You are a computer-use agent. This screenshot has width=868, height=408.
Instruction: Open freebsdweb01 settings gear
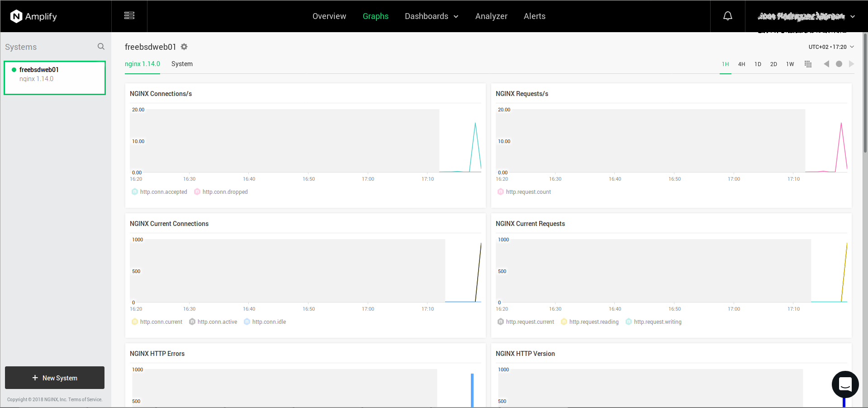click(184, 47)
